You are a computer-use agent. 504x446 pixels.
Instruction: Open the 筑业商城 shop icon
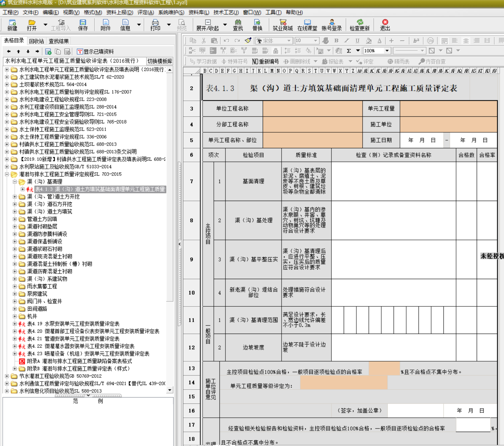point(283,25)
